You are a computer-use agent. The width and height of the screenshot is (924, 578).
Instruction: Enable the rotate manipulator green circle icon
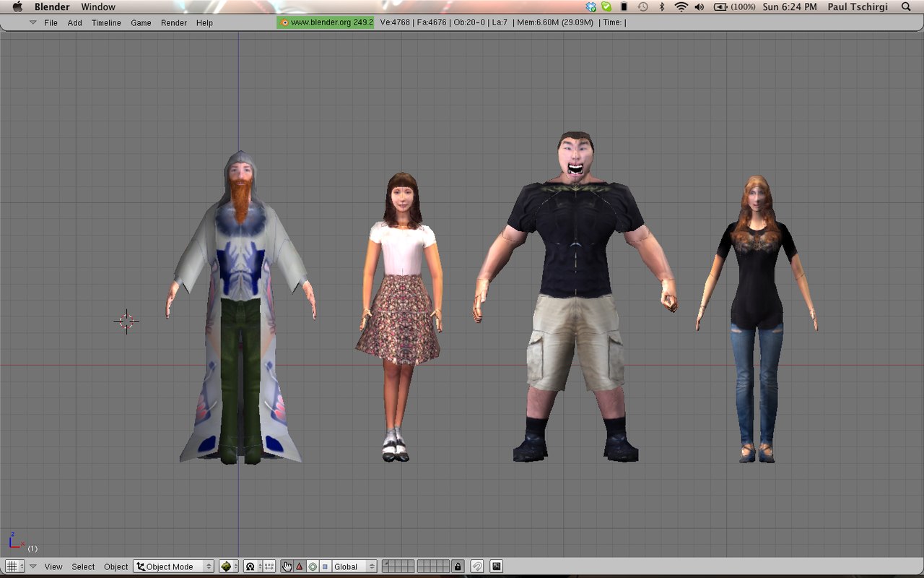click(311, 566)
